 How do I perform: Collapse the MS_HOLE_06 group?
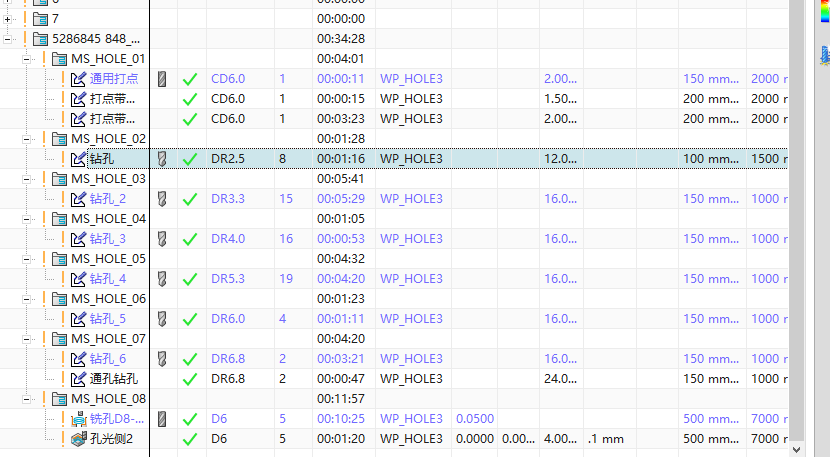(26, 299)
